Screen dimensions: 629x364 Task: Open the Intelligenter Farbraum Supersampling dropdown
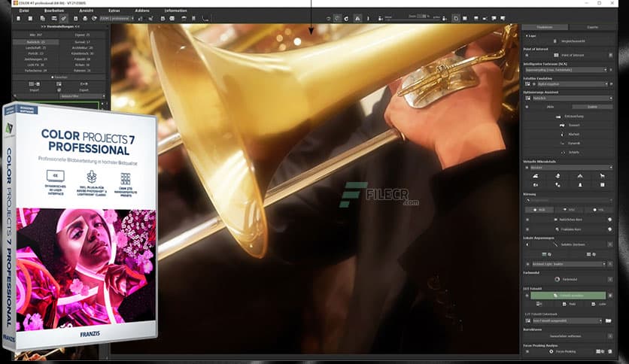(x=566, y=70)
